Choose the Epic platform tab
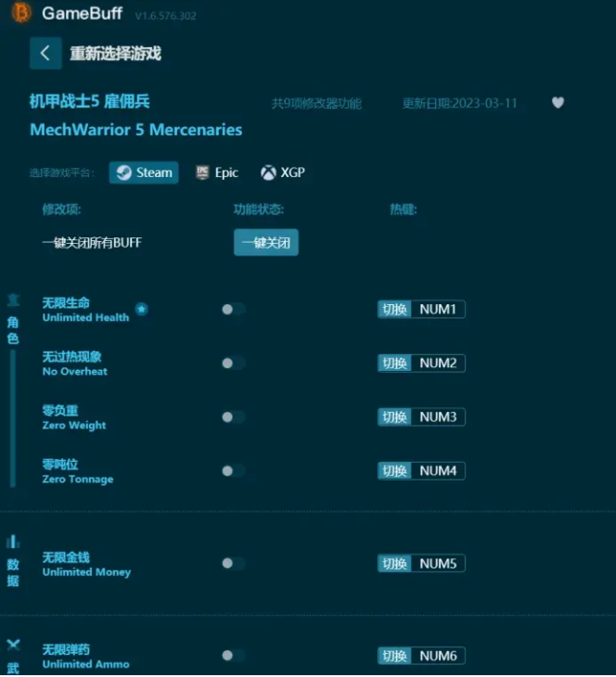The image size is (616, 677). pos(217,172)
